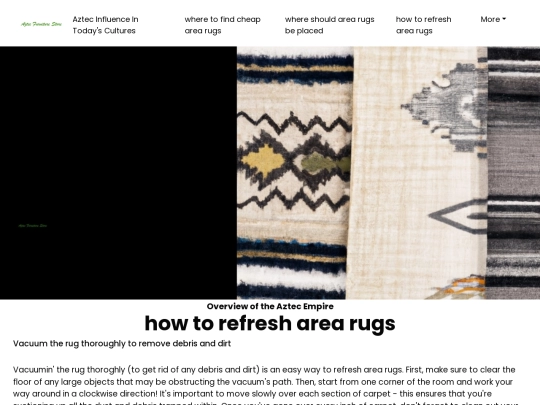Click the cream rug with gray diamond motif
The width and height of the screenshot is (540, 405).
click(418, 173)
